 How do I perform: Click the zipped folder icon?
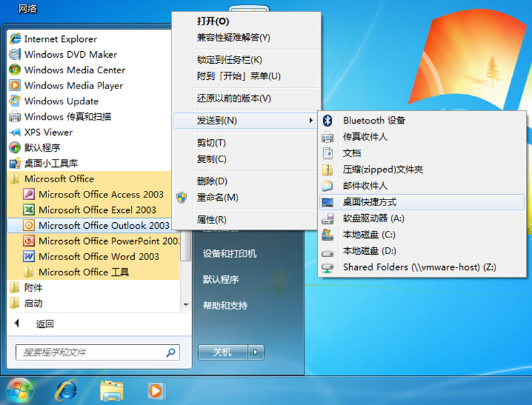click(x=327, y=170)
